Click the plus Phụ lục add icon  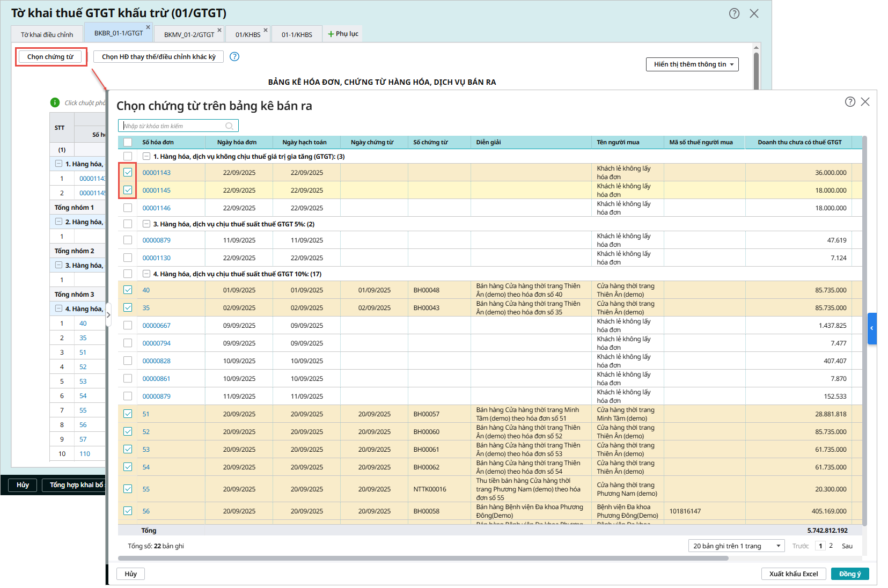click(x=331, y=34)
